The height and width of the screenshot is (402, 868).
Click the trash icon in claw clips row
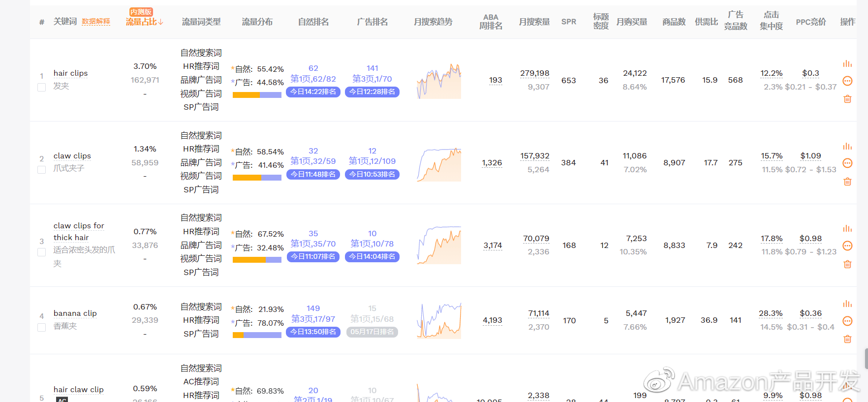coord(847,182)
